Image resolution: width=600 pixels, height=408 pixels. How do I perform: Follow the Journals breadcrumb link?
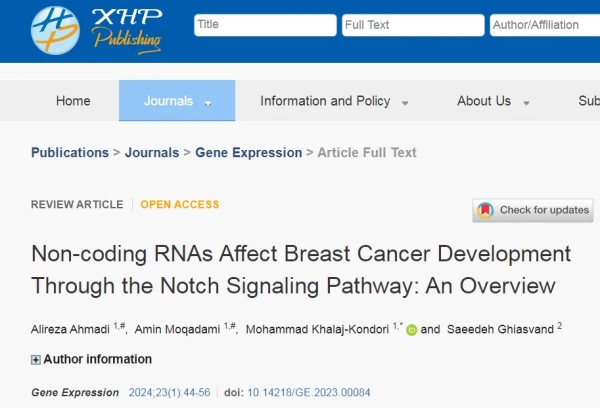coord(152,153)
